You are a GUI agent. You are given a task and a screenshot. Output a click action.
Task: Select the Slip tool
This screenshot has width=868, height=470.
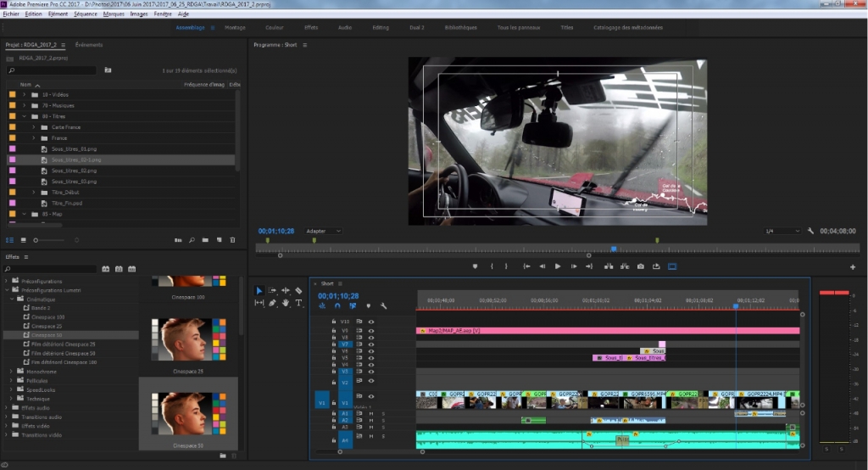pyautogui.click(x=259, y=303)
